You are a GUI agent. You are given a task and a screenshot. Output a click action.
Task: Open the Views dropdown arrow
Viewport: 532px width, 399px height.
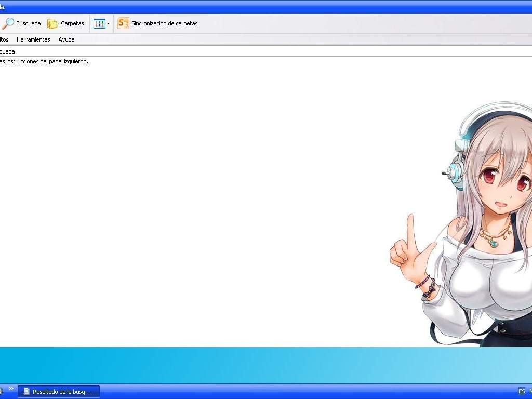tap(108, 23)
